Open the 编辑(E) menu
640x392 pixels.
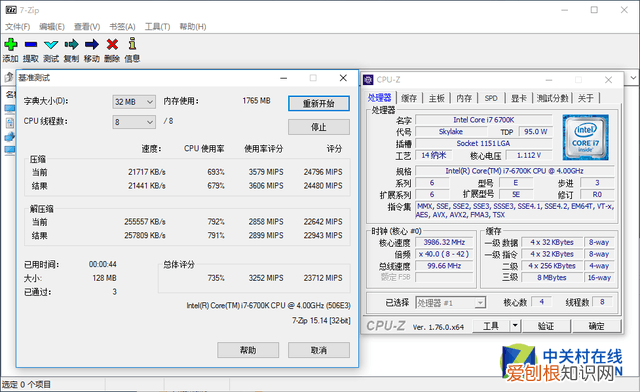point(52,27)
